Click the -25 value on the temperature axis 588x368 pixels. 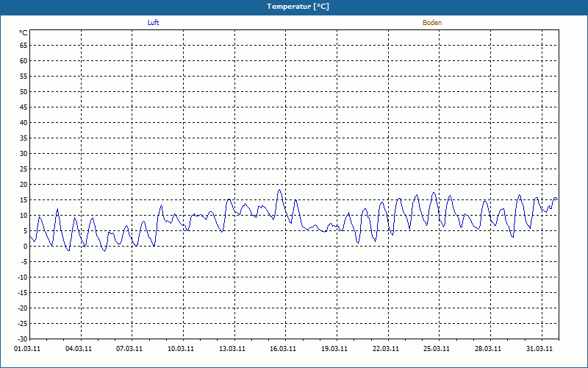[x=23, y=323]
